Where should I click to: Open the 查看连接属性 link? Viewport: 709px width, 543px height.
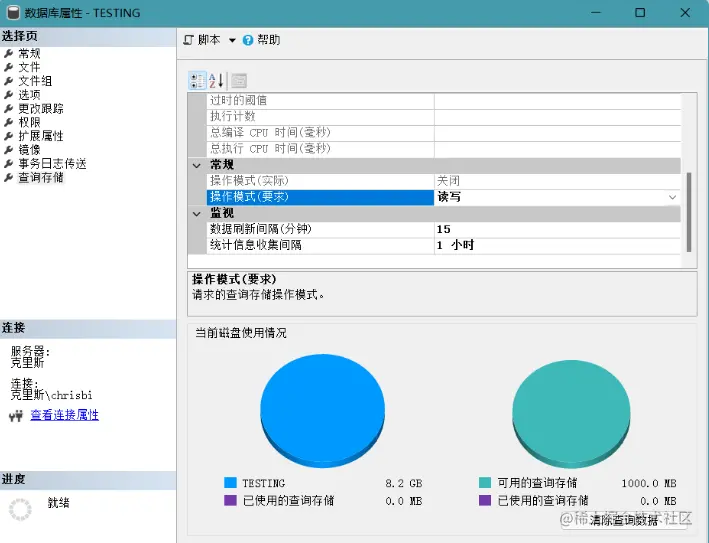(64, 415)
